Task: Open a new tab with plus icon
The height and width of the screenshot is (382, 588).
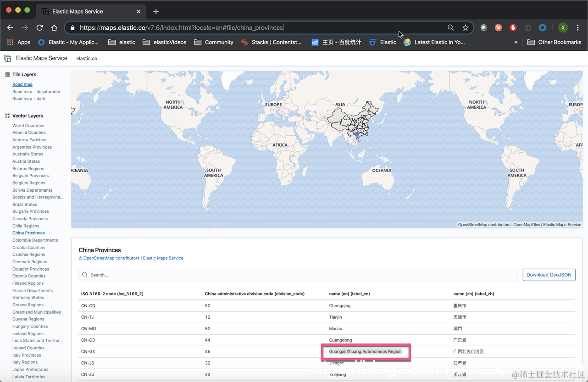Action: (x=156, y=11)
